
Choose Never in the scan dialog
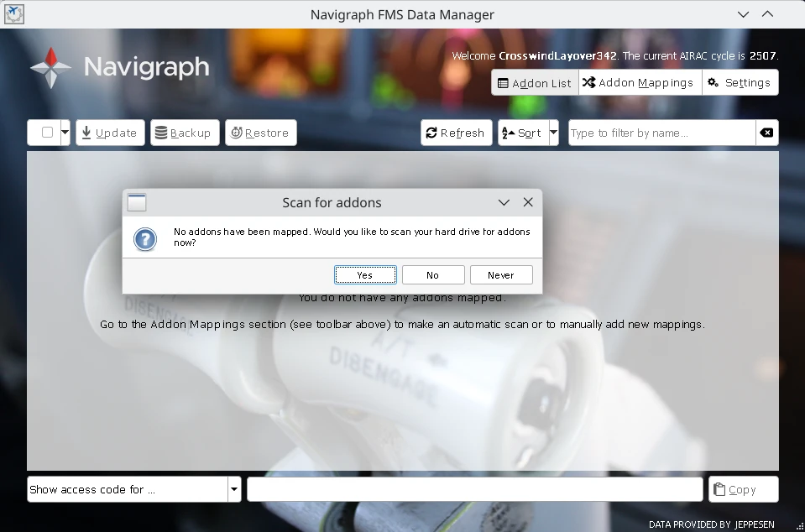coord(501,275)
